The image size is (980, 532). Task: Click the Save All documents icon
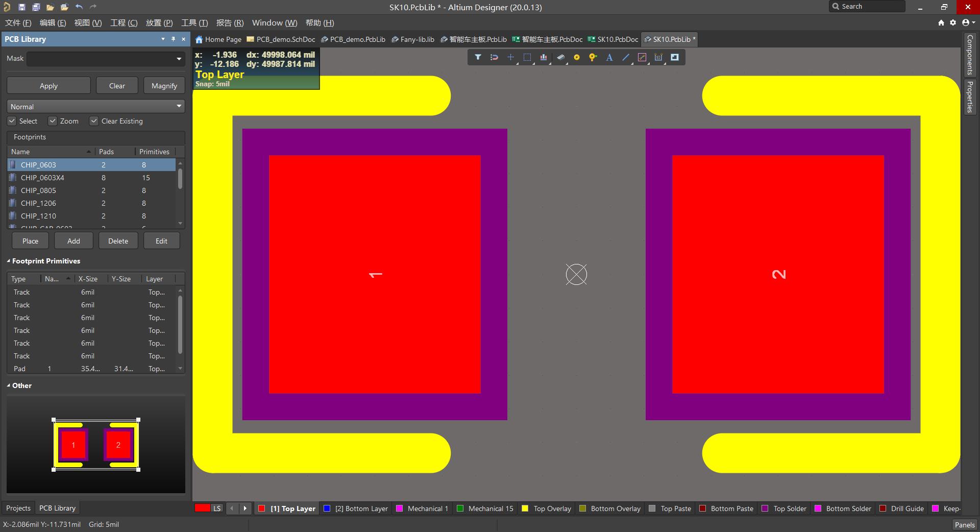pos(36,7)
